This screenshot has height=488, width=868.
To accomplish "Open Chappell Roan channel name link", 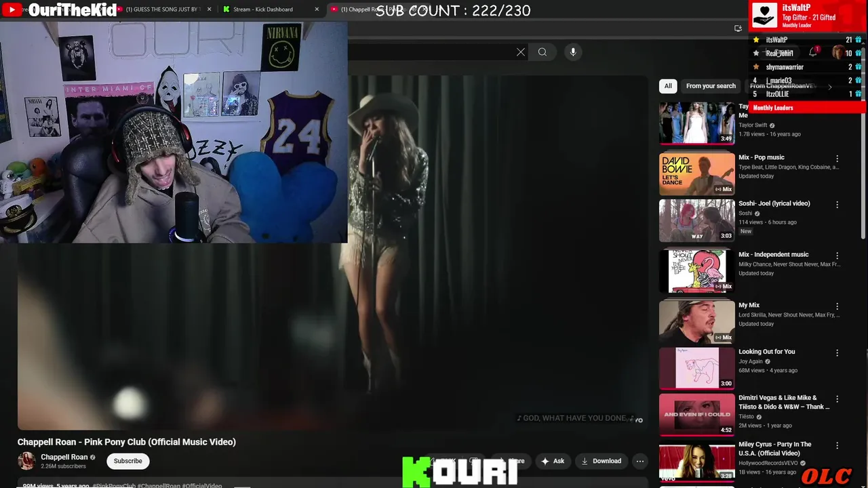I will pos(64,457).
